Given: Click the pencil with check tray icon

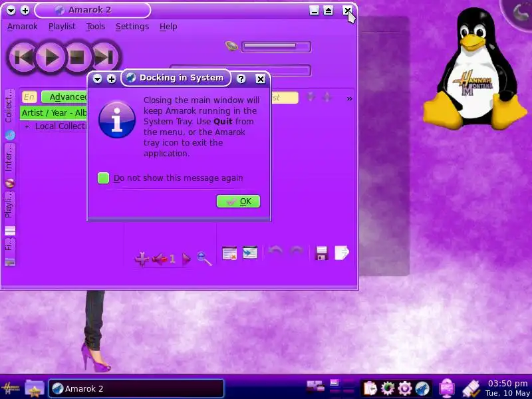Looking at the screenshot, I should click(x=471, y=388).
